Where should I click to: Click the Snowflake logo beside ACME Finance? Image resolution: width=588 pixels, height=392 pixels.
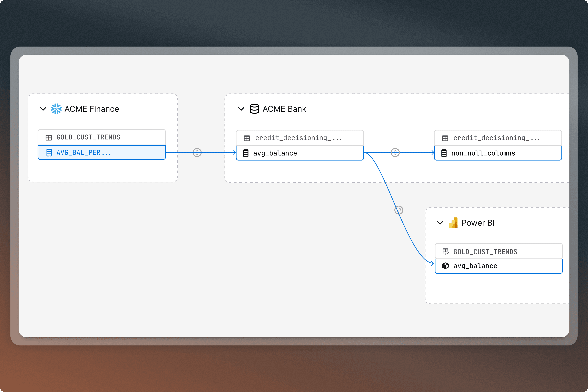point(56,109)
